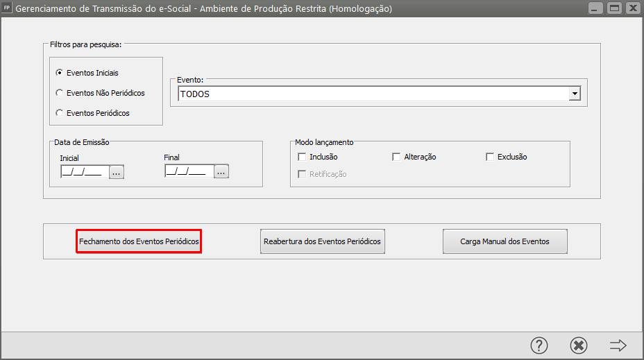Expand the Evento dropdown arrow

(574, 94)
